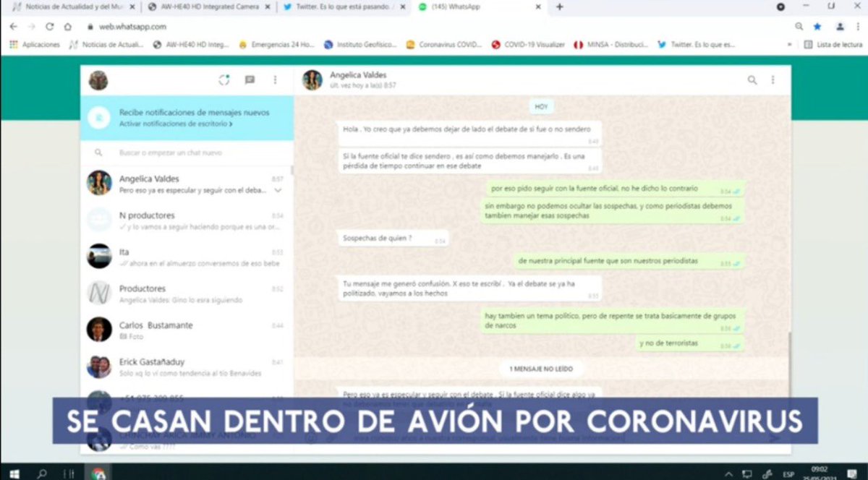The height and width of the screenshot is (480, 868).
Task: Start a new chat with message icon
Action: tap(250, 80)
